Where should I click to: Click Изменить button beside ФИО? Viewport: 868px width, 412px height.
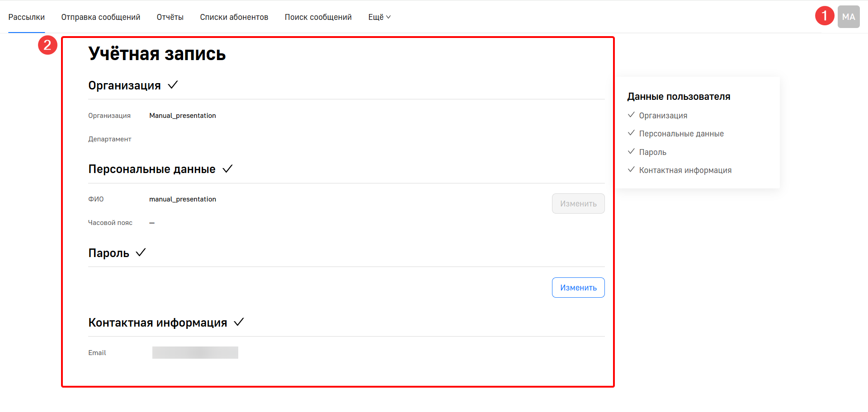[578, 204]
